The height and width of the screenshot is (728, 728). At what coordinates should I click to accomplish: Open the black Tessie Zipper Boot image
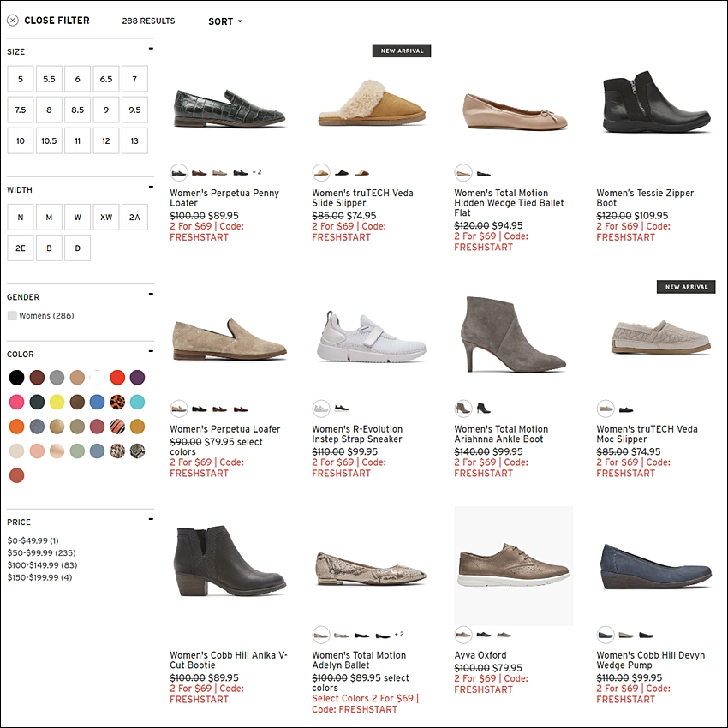(656, 102)
